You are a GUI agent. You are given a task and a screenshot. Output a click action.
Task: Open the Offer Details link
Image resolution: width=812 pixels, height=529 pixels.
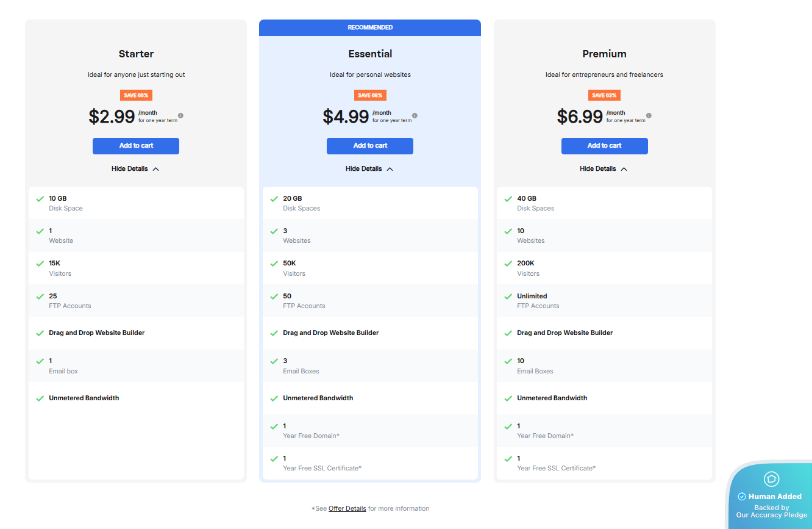pyautogui.click(x=347, y=509)
